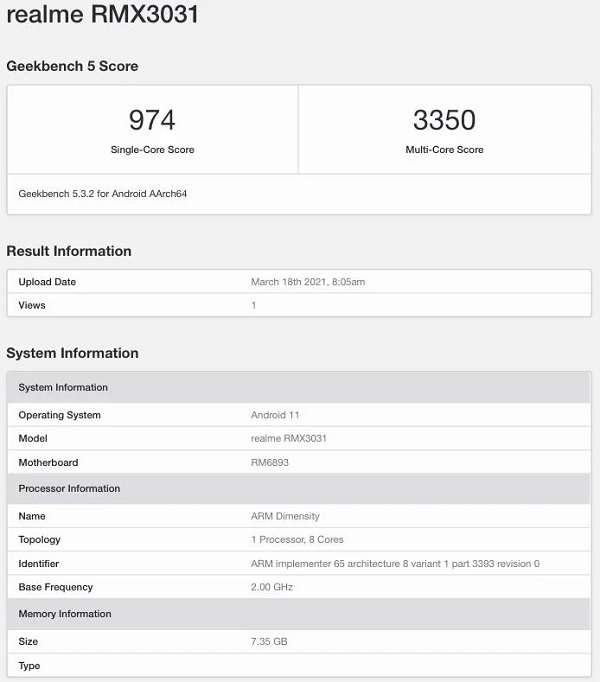
Task: Select the 'Android 11' value
Action: pos(275,415)
